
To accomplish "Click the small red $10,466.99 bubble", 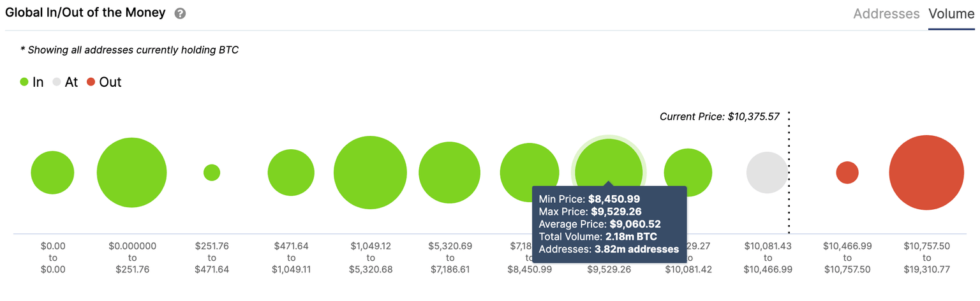I will [847, 172].
